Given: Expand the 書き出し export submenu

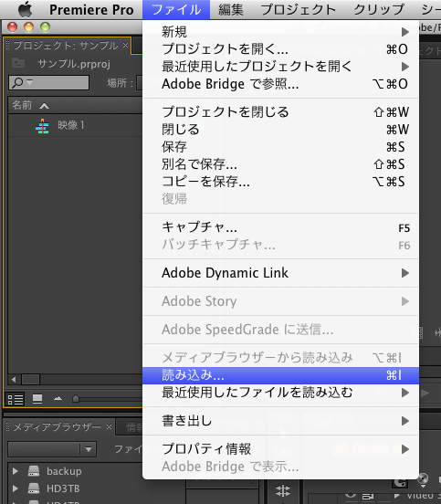Looking at the screenshot, I should coord(280,421).
